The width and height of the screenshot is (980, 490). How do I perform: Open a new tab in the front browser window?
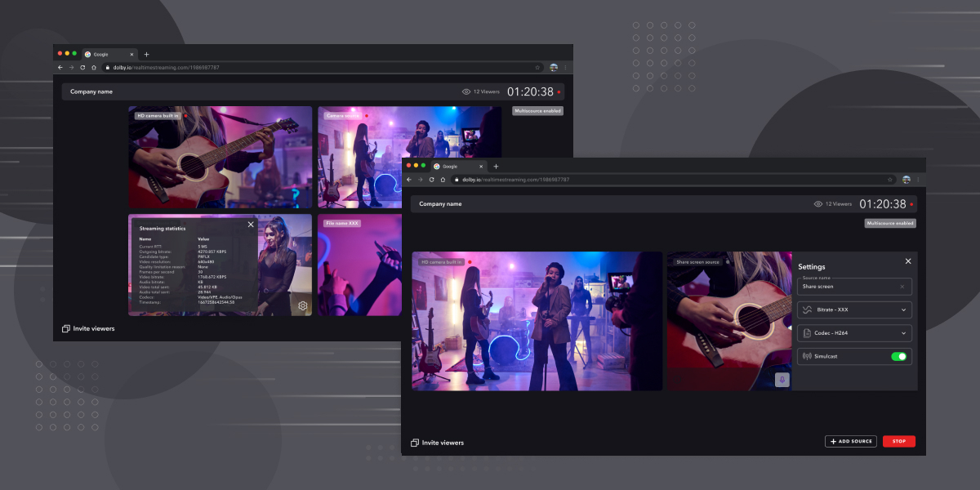point(496,166)
